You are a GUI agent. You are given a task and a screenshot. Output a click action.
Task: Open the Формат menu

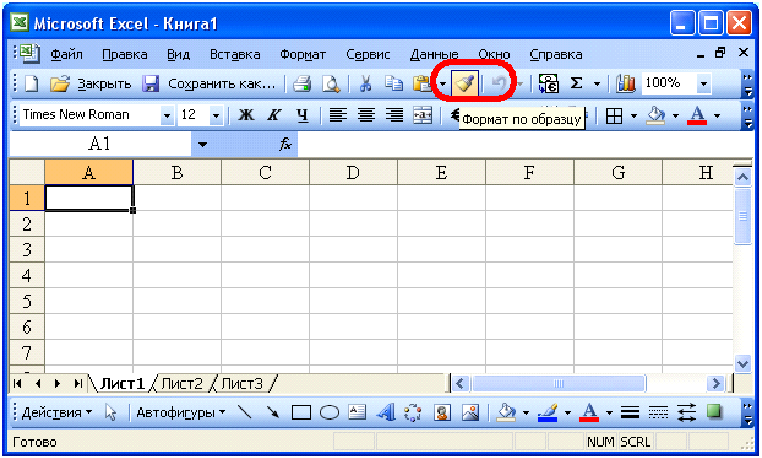click(303, 54)
